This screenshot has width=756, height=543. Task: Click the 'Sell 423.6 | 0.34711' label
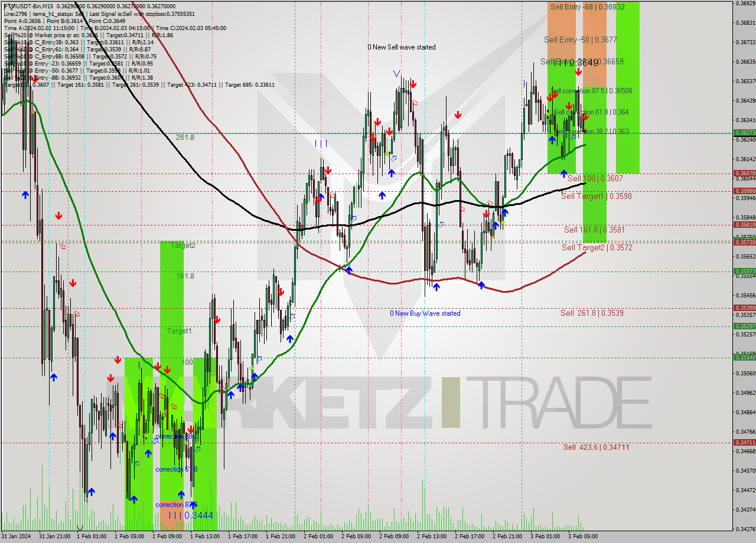tap(596, 447)
